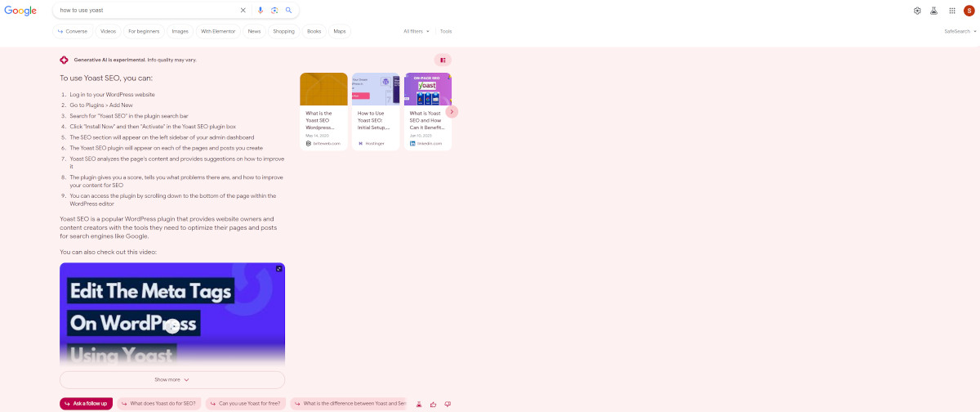Open Google settings gear
The image size is (980, 412).
tap(917, 11)
